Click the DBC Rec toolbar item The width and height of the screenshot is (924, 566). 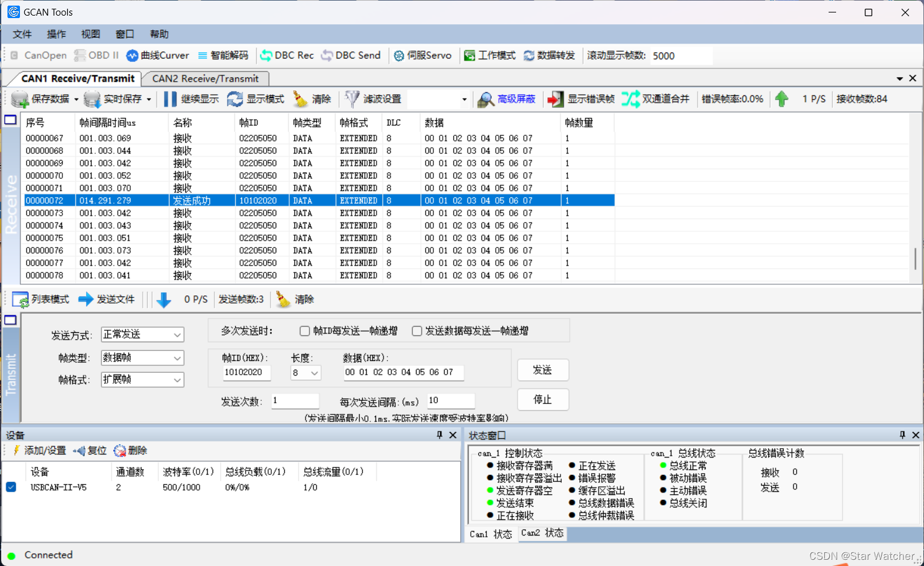click(287, 55)
